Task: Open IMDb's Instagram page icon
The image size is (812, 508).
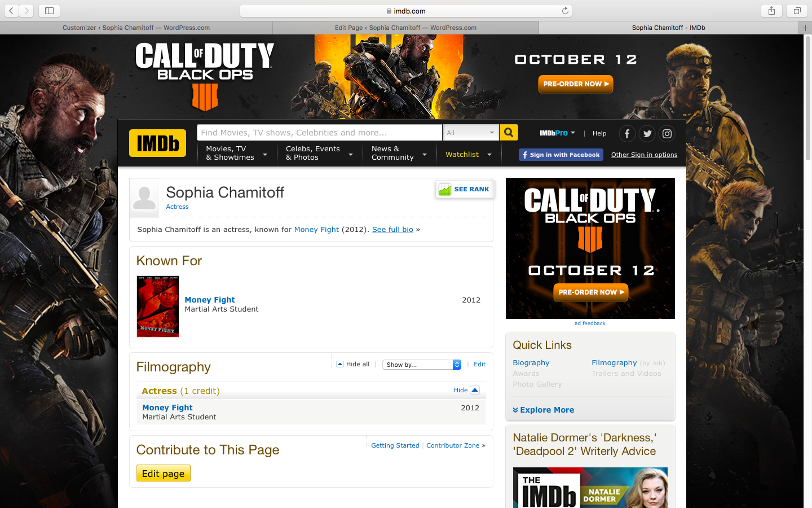Action: [x=667, y=134]
